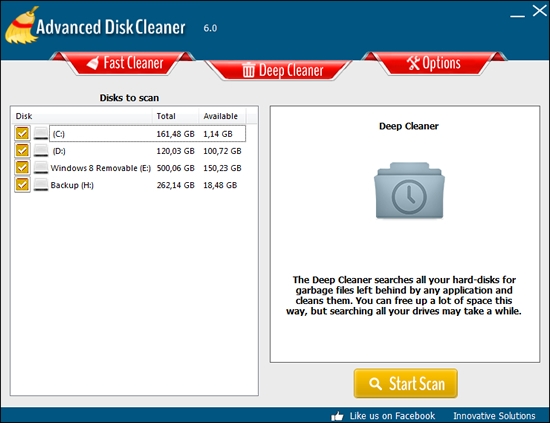Click the broom application logo icon
The image size is (550, 423).
[21, 25]
